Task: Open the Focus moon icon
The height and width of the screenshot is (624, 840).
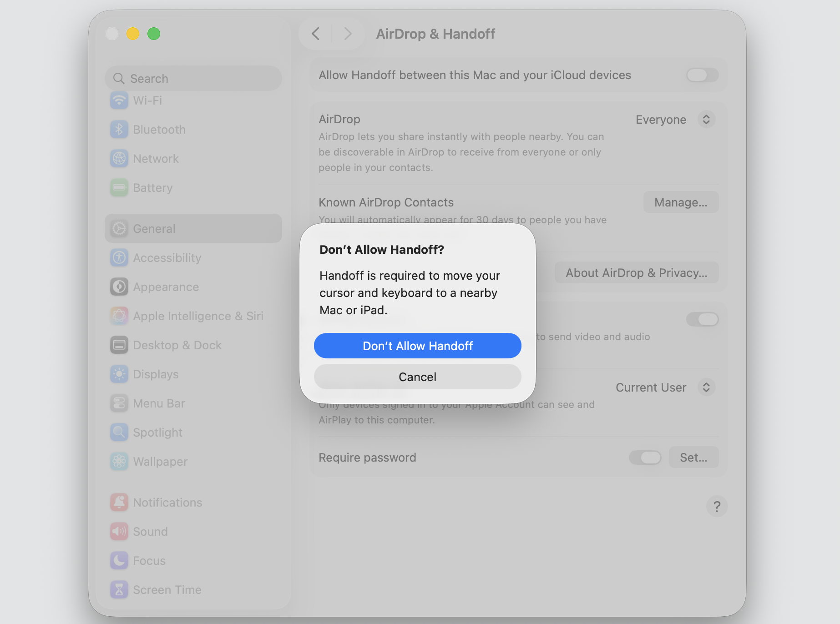Action: tap(119, 561)
